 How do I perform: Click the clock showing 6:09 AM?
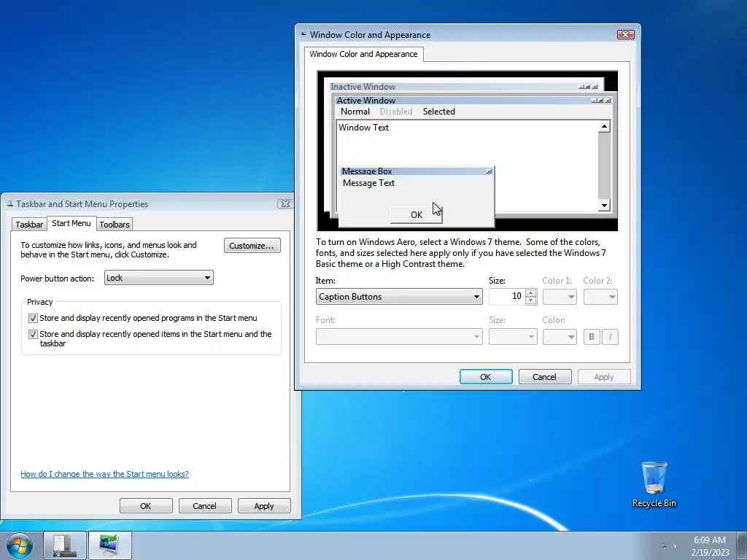point(709,545)
